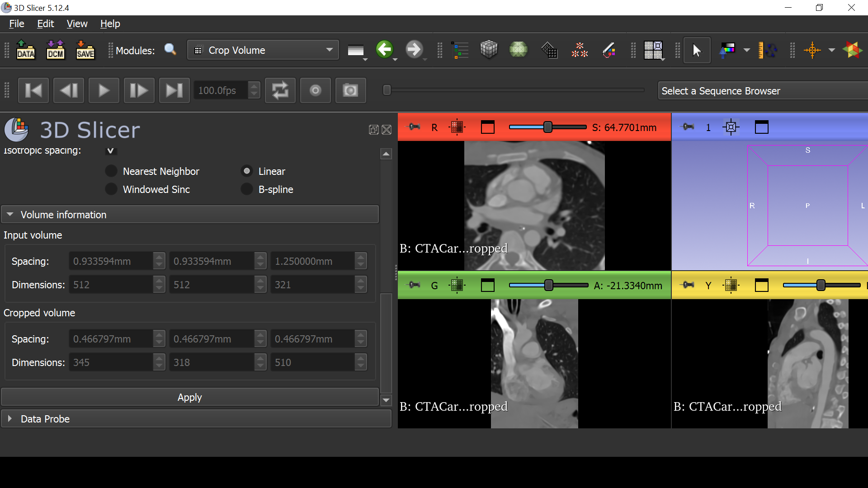The height and width of the screenshot is (488, 868).
Task: Select Nearest Neighbor interpolation
Action: 111,171
